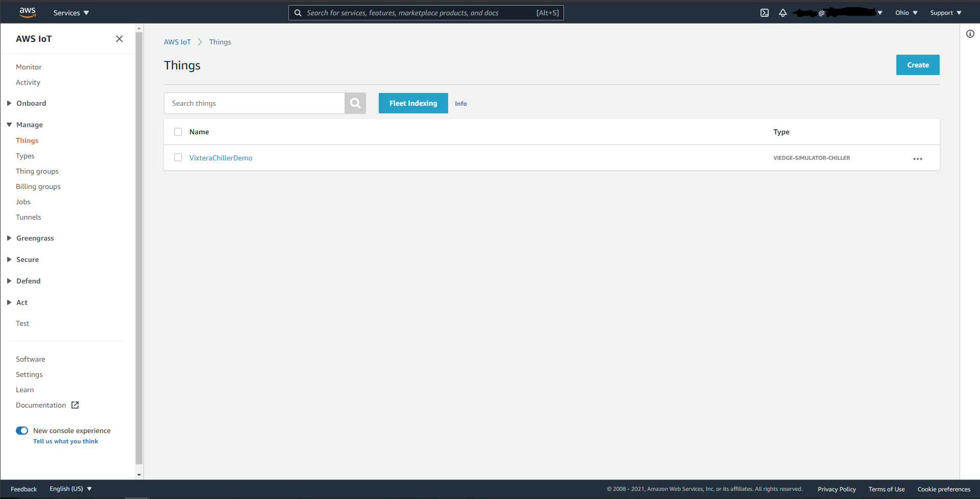Open Test in sidebar
The width and height of the screenshot is (980, 499).
pos(22,323)
